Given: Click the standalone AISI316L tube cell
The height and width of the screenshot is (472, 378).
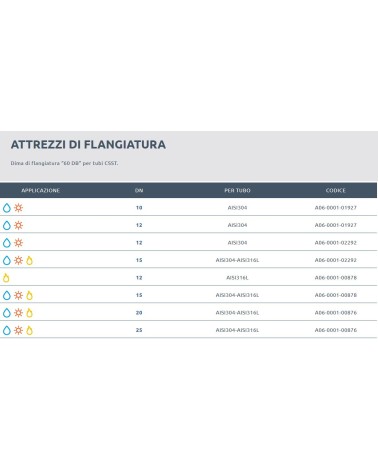Looking at the screenshot, I should coord(237,278).
